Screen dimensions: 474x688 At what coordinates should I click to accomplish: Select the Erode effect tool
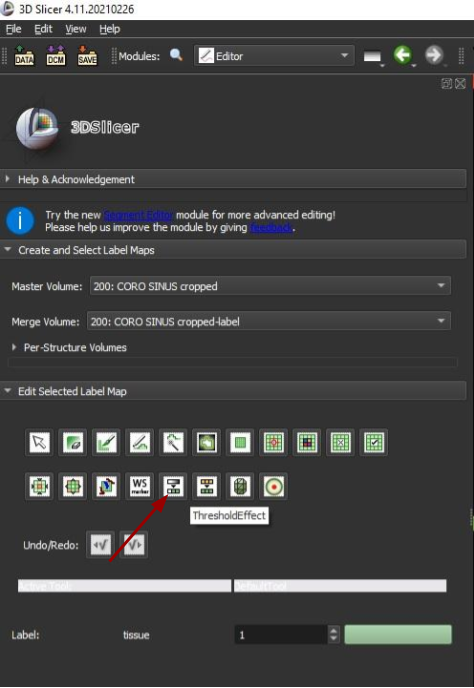40,486
